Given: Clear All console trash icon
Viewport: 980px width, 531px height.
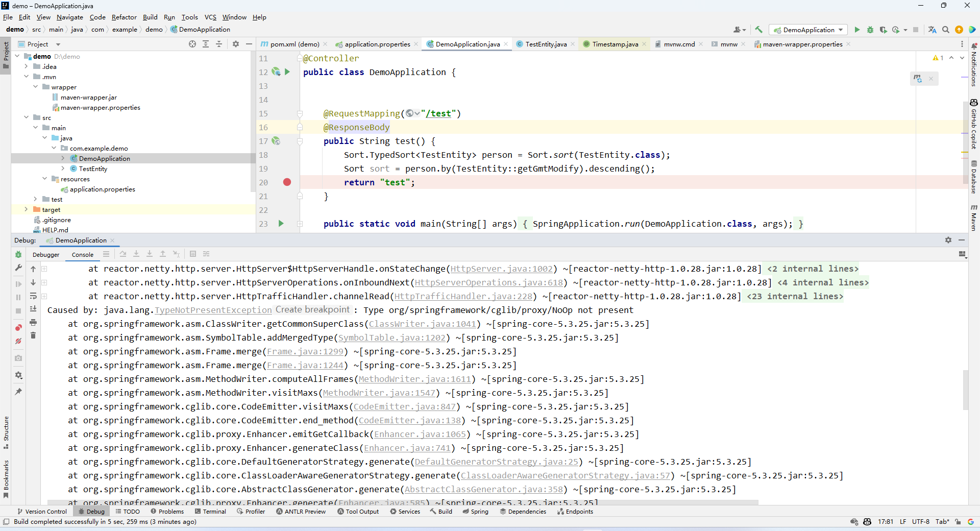Looking at the screenshot, I should click(33, 335).
